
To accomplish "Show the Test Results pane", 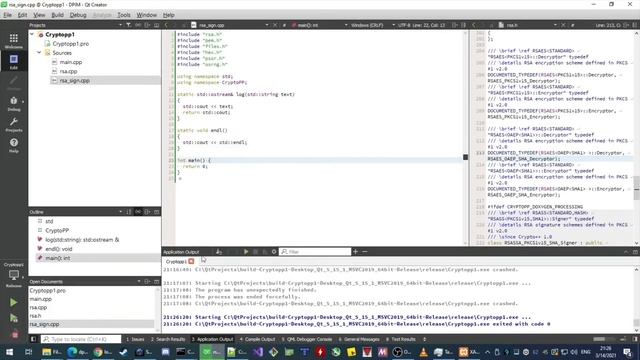I will click(400, 339).
